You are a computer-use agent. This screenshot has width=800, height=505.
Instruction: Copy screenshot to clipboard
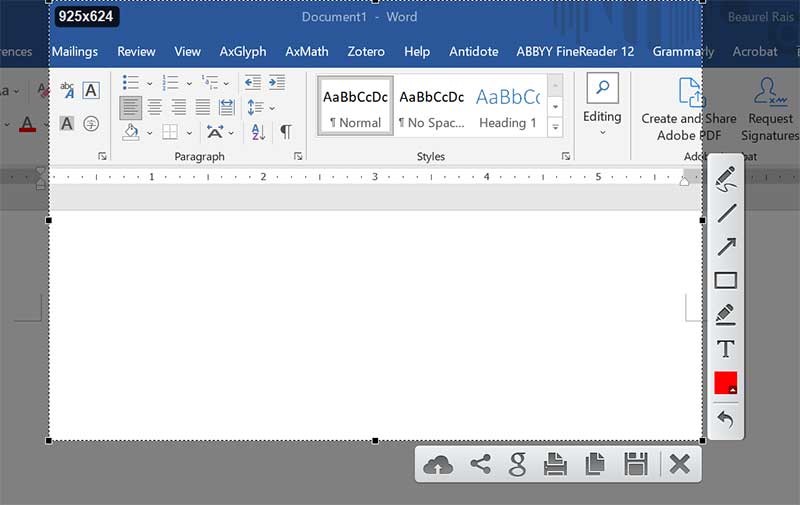pyautogui.click(x=595, y=464)
